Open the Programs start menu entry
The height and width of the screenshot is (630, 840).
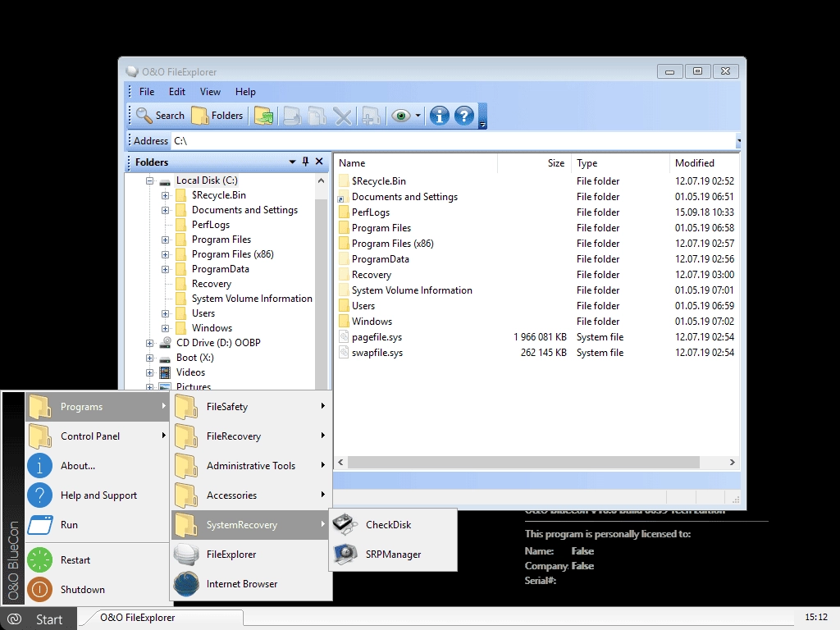coord(97,407)
